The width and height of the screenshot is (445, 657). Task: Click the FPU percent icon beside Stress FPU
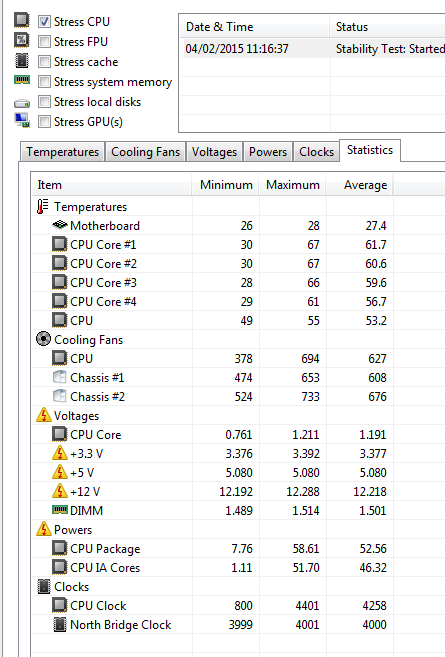(22, 40)
